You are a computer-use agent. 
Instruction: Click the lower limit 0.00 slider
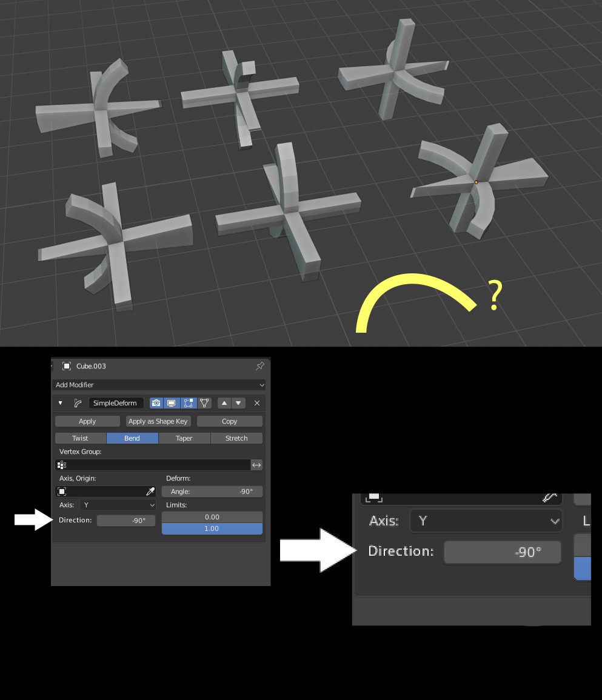212,517
